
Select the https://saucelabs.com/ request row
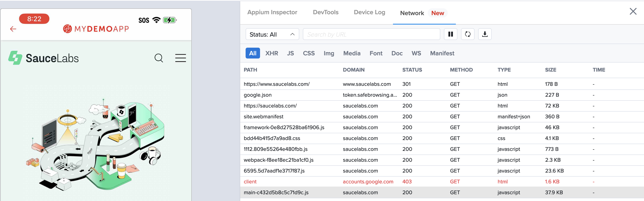click(x=442, y=106)
